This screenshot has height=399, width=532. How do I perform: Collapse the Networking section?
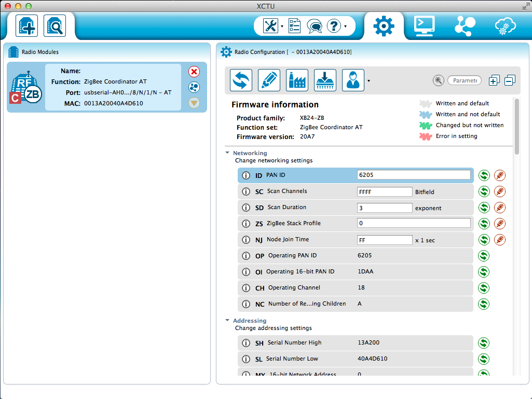tap(227, 153)
